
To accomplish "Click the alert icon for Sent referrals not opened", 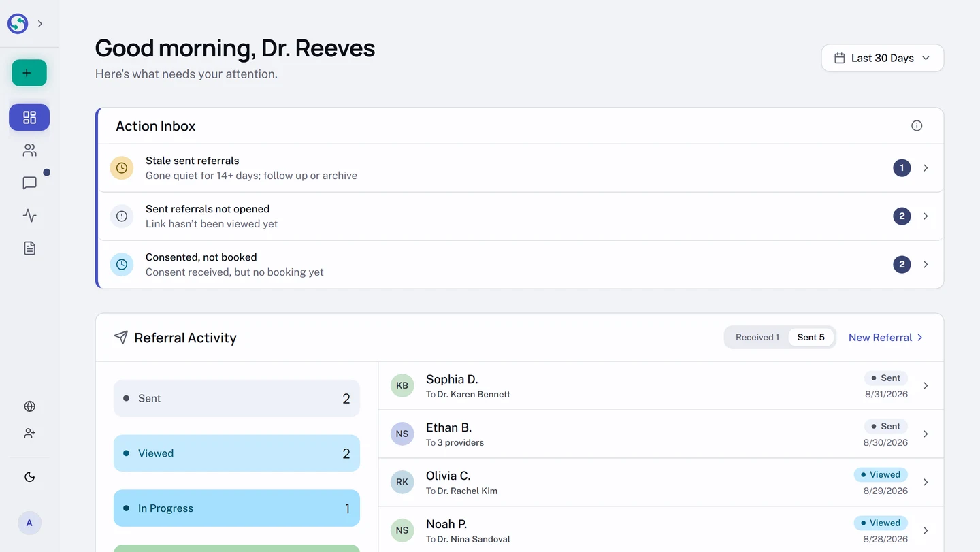I will click(x=122, y=216).
